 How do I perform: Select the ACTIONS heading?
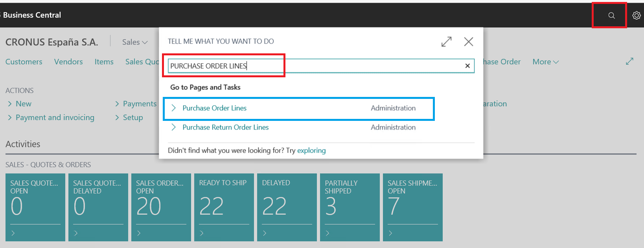tap(20, 91)
